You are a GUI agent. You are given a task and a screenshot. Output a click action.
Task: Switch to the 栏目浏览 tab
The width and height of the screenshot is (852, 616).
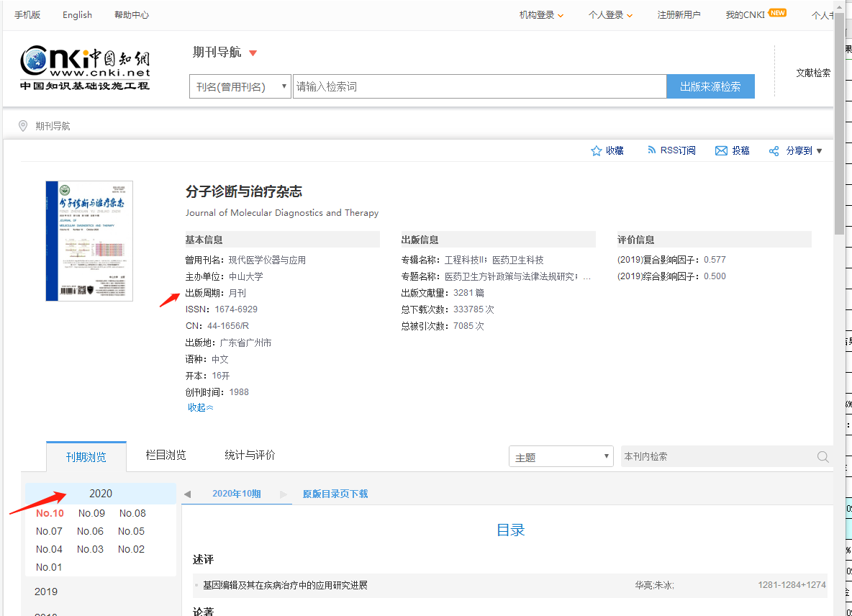coord(166,456)
